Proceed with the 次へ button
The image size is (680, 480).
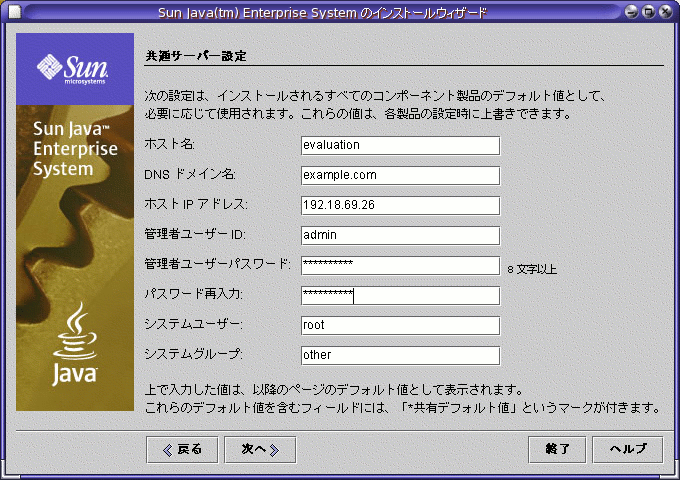260,450
